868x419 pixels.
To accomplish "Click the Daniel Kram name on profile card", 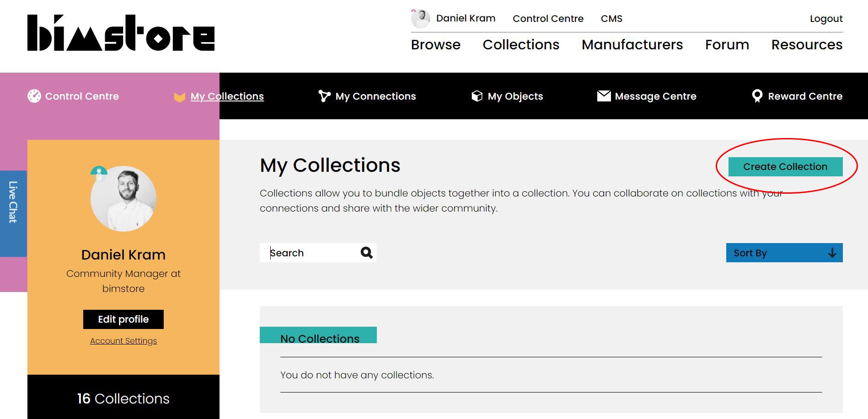I will pos(123,255).
